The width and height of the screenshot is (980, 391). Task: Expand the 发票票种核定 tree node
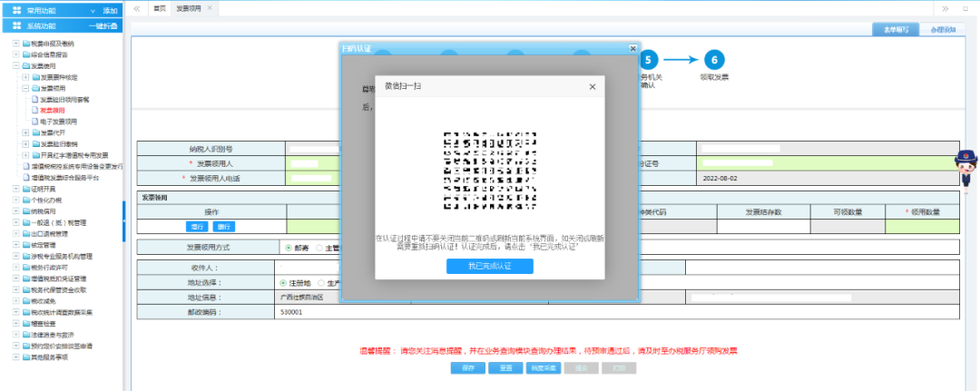(x=25, y=77)
